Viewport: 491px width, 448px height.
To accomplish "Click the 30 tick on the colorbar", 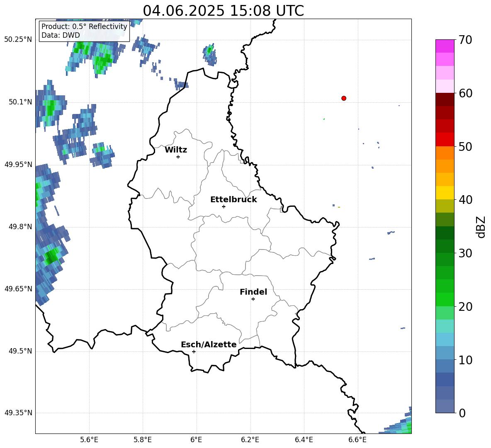I will coord(465,253).
